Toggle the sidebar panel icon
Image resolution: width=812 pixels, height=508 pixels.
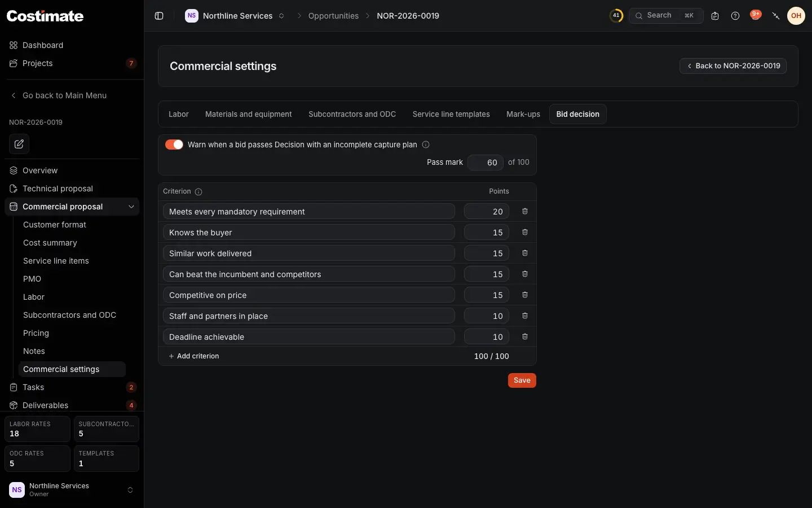(159, 16)
